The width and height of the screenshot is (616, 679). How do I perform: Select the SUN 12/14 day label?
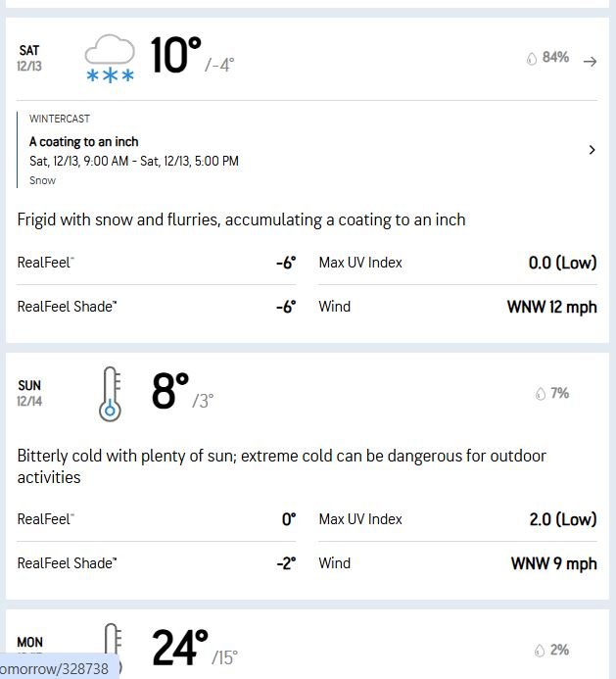29,393
